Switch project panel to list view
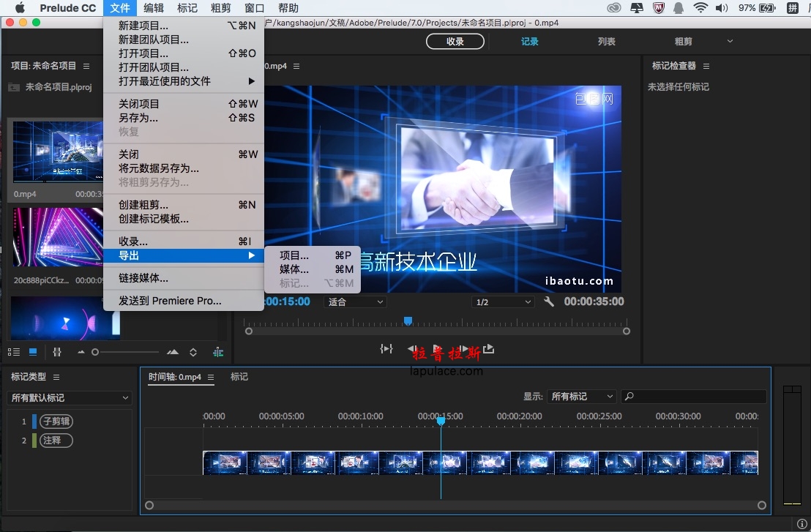Viewport: 811px width, 532px height. [14, 352]
